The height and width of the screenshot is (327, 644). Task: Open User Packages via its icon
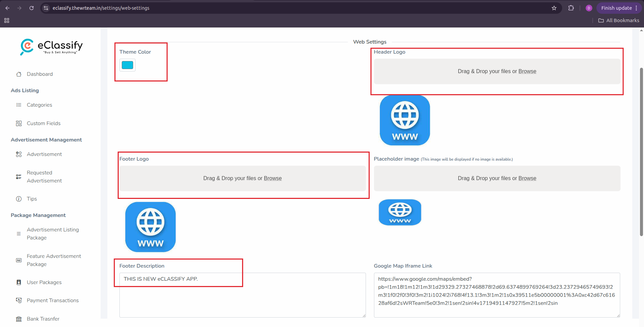[19, 282]
